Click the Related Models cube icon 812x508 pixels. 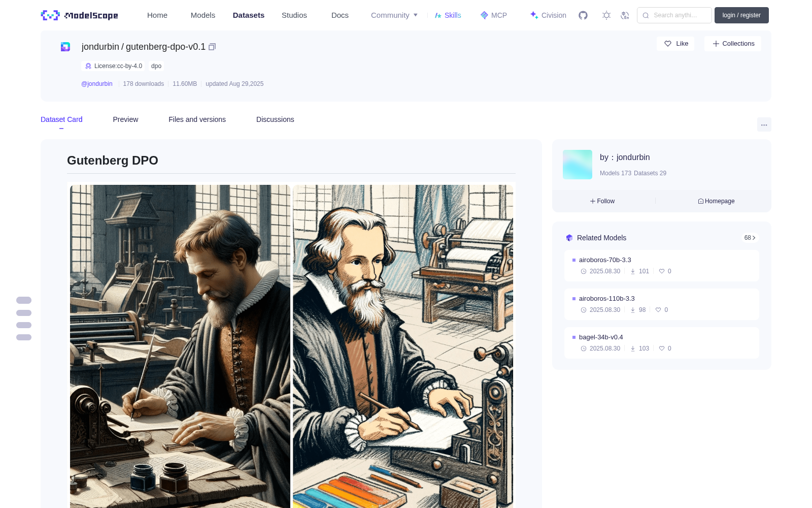click(x=569, y=238)
